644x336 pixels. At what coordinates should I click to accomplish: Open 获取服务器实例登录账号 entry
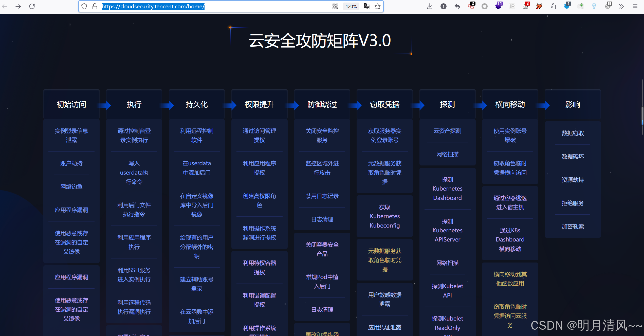click(385, 136)
